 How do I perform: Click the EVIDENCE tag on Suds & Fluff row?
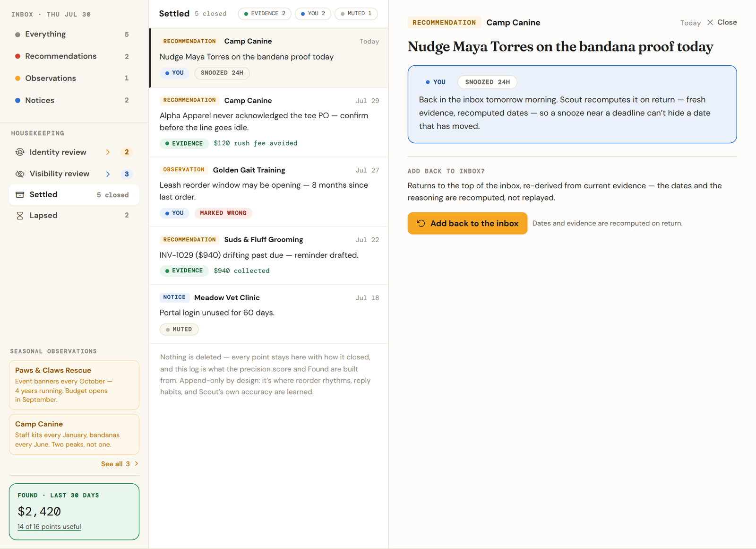pos(184,270)
